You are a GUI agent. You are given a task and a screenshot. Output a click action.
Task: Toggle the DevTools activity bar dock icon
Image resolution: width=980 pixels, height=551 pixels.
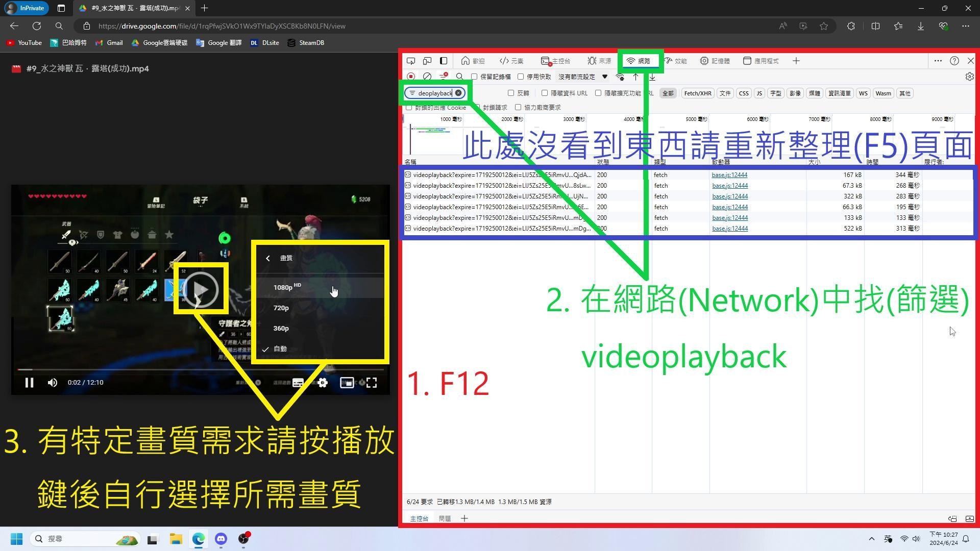tap(444, 61)
